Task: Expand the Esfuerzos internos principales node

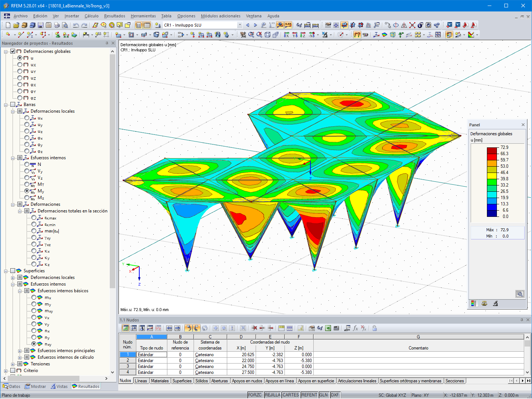Action: 20,351
